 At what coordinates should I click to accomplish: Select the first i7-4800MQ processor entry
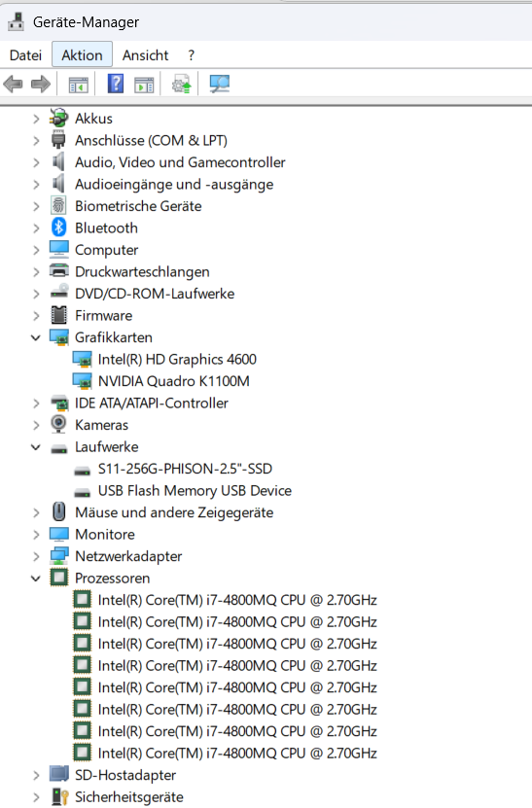(x=237, y=600)
